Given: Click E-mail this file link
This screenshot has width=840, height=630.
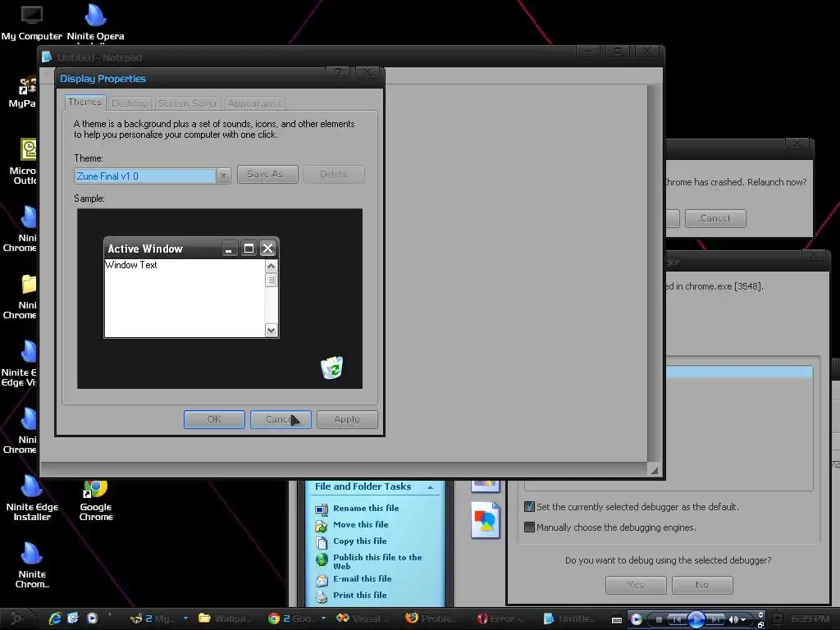Looking at the screenshot, I should (362, 578).
